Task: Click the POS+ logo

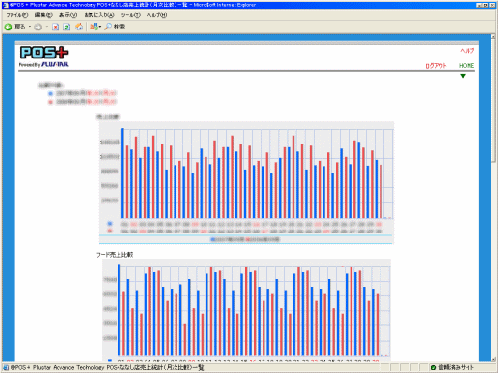Action: pyautogui.click(x=44, y=53)
